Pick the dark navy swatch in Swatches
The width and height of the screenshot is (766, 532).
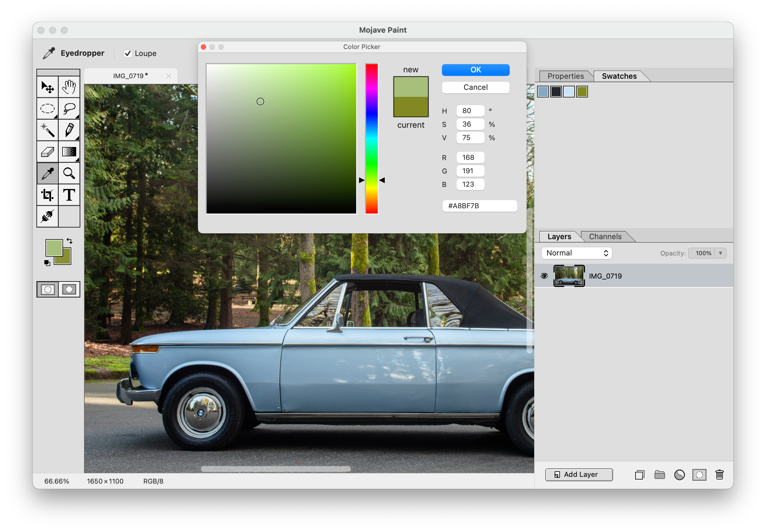556,92
